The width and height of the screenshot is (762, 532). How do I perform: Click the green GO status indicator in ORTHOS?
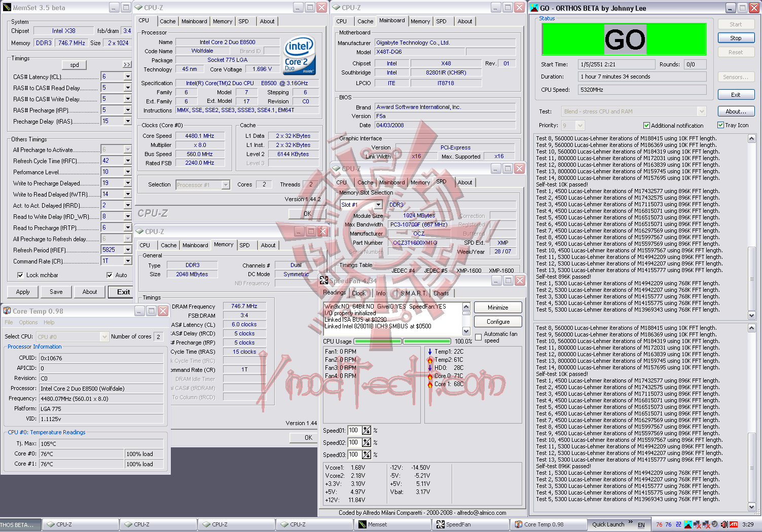tap(624, 39)
